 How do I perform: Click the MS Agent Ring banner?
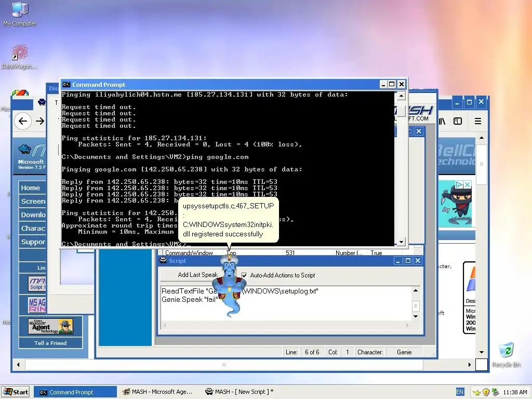37,304
